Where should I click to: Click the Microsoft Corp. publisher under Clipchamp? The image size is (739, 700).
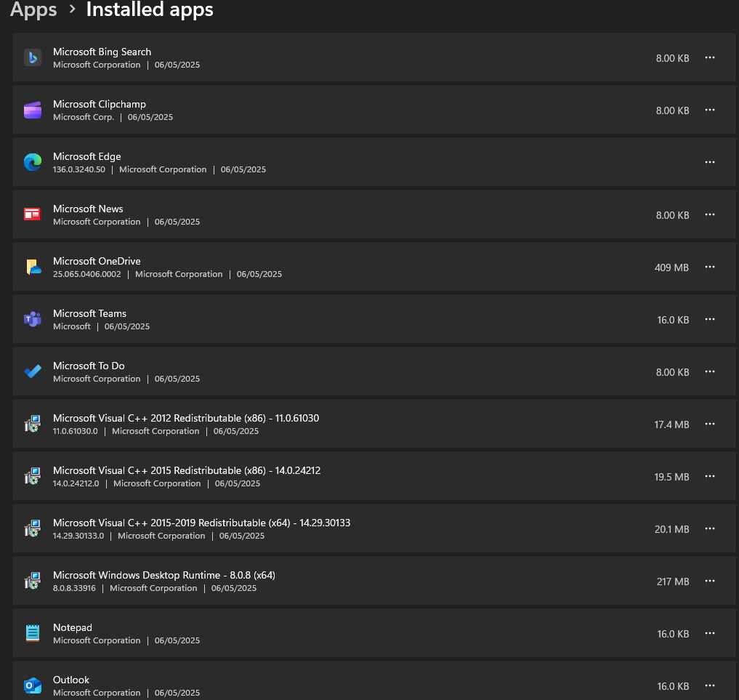pos(84,117)
